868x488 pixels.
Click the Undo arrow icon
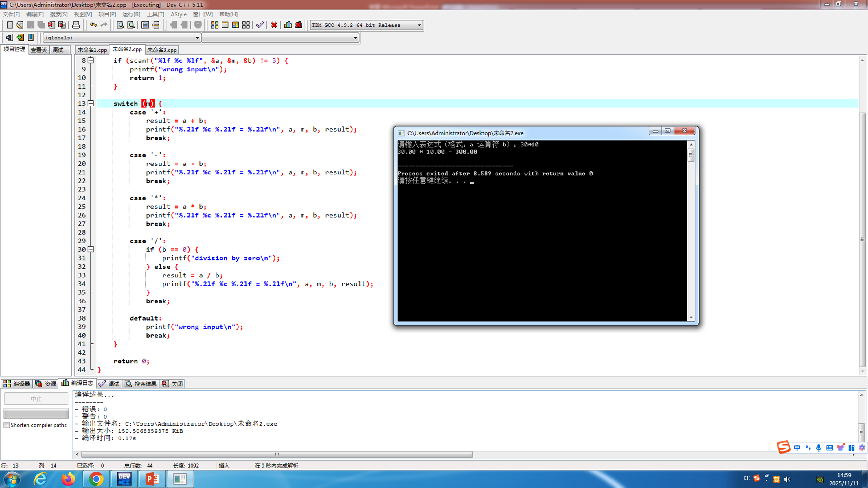click(93, 25)
